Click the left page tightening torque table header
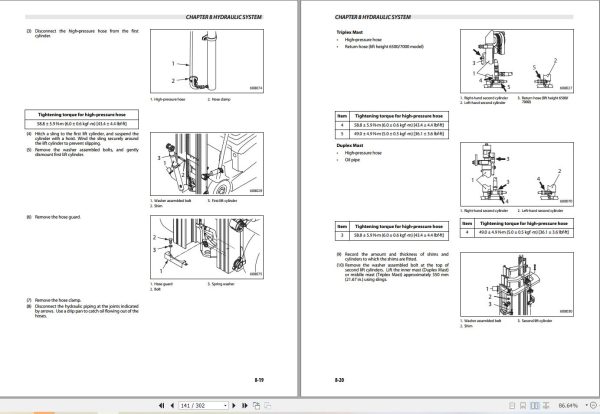600x414 pixels. tap(82, 114)
